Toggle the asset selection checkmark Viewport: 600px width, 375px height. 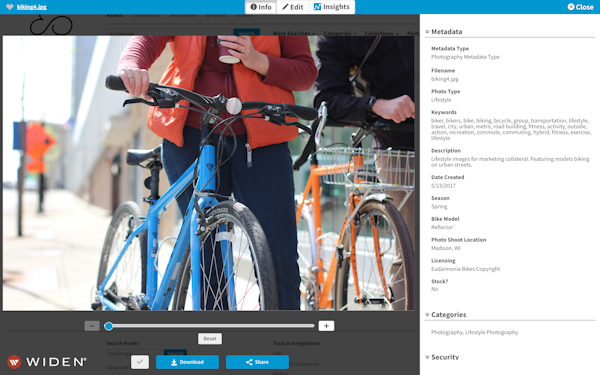(x=140, y=362)
